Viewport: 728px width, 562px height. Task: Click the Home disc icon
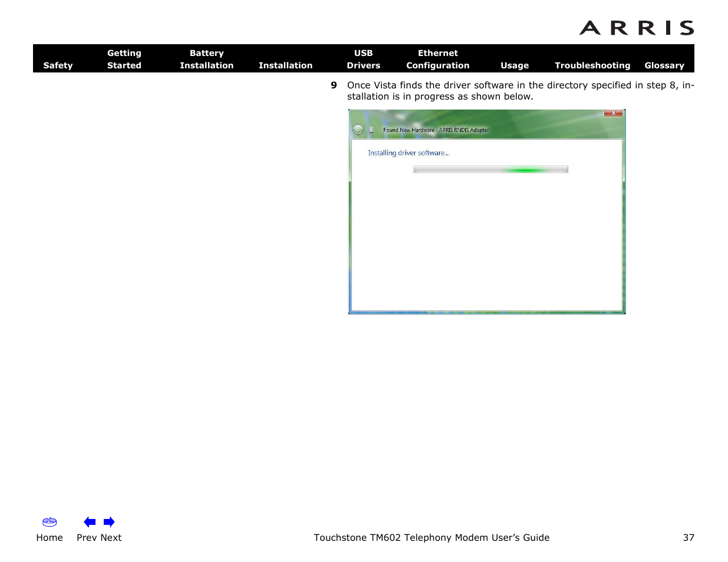coord(50,522)
